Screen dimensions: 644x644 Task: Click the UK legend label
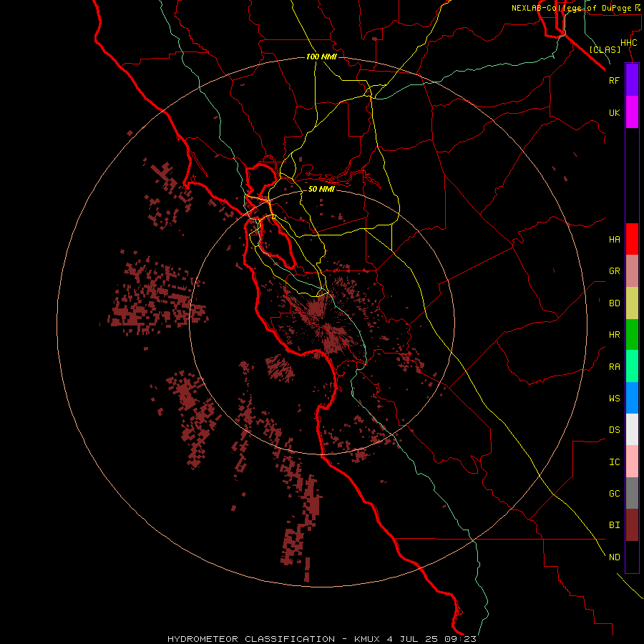click(614, 112)
